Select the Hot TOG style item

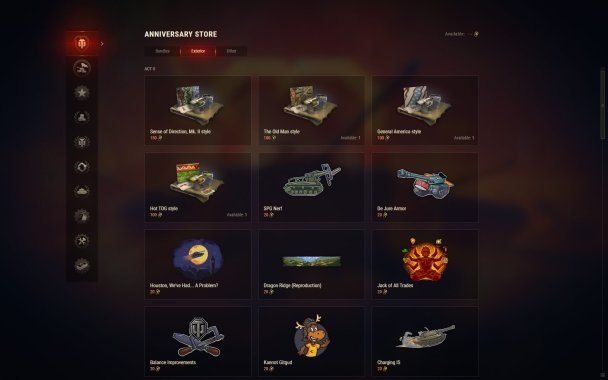pos(198,187)
